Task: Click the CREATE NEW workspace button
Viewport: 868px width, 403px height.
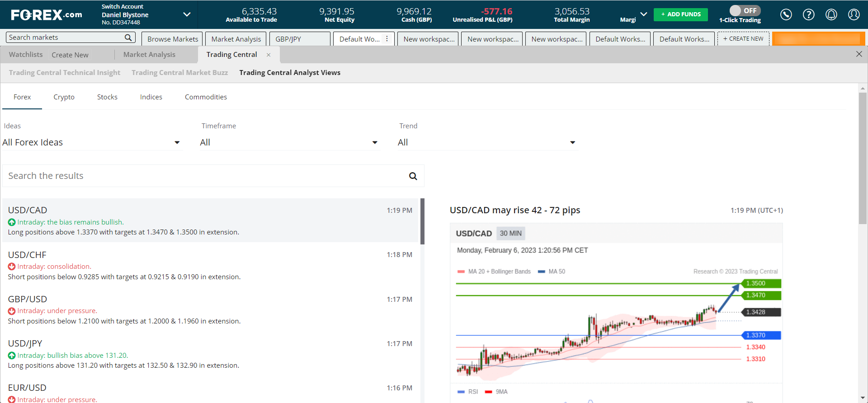Action: pos(743,39)
